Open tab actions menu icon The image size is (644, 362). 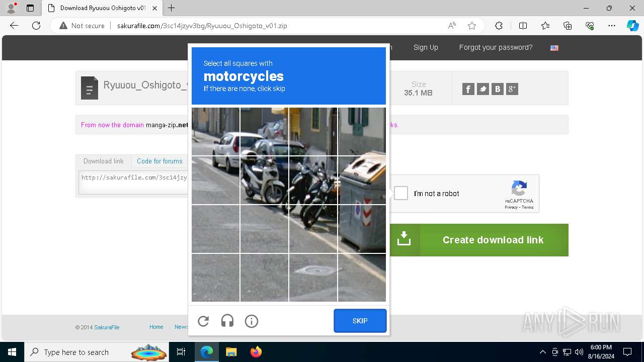click(30, 8)
